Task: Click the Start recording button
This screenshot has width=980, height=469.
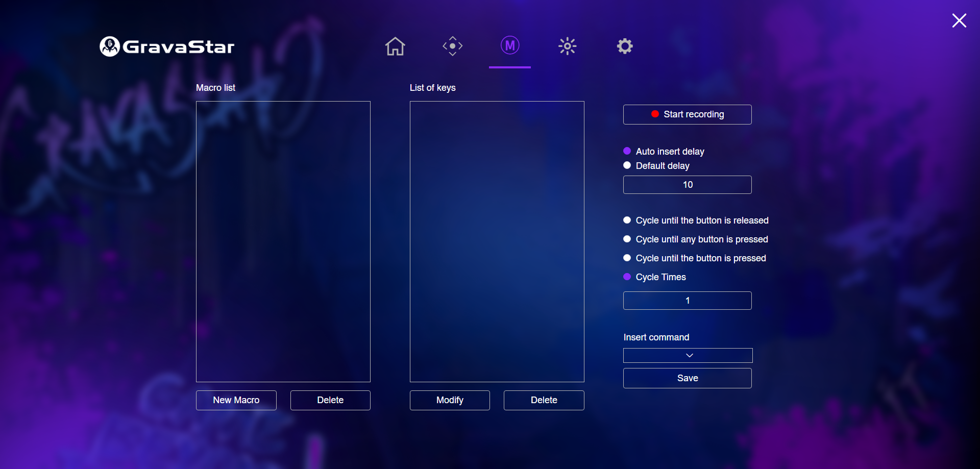Action: pyautogui.click(x=687, y=114)
